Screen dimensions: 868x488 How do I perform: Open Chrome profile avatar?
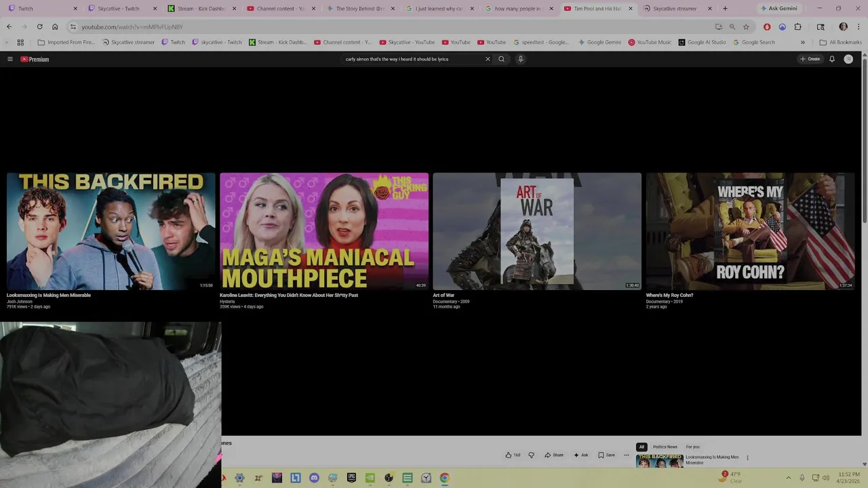843,27
